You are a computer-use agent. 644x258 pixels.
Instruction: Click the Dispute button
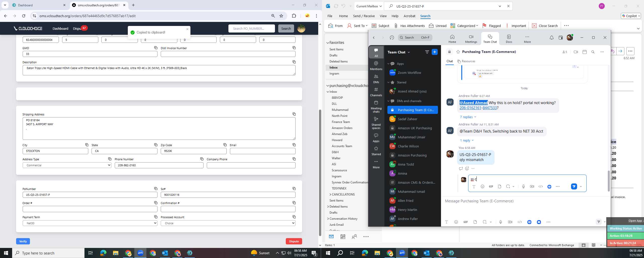tap(294, 241)
